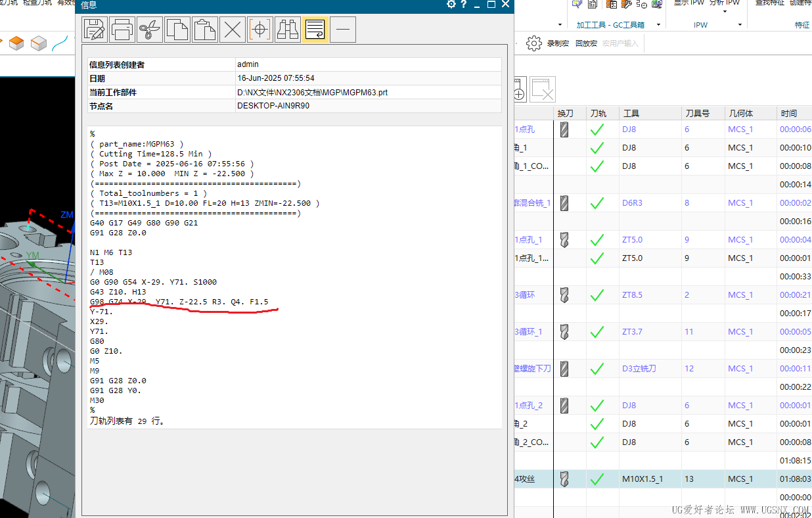Image resolution: width=812 pixels, height=518 pixels.
Task: Click Save As icon in 信息 window
Action: [x=95, y=30]
